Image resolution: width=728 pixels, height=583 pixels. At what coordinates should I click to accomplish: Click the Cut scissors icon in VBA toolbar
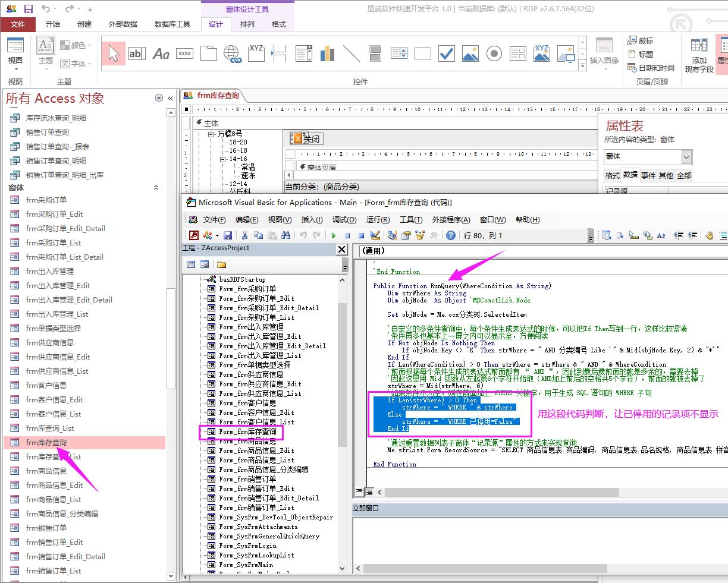244,235
